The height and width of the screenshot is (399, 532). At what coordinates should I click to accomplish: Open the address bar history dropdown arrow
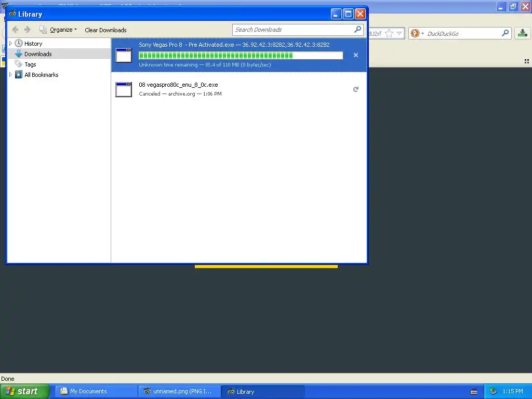click(x=400, y=34)
